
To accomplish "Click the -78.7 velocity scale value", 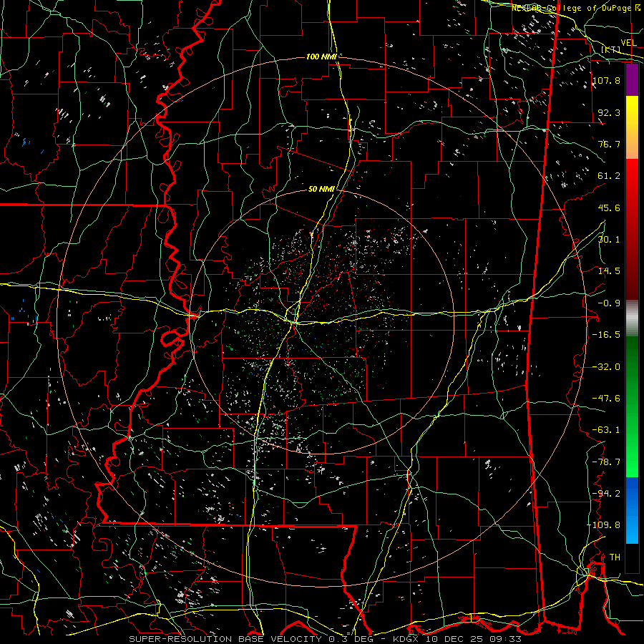I will click(x=606, y=462).
